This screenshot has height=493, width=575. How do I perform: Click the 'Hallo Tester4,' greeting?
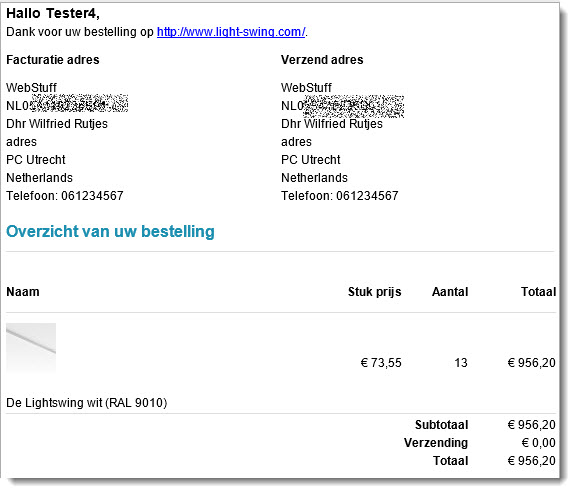coord(53,14)
